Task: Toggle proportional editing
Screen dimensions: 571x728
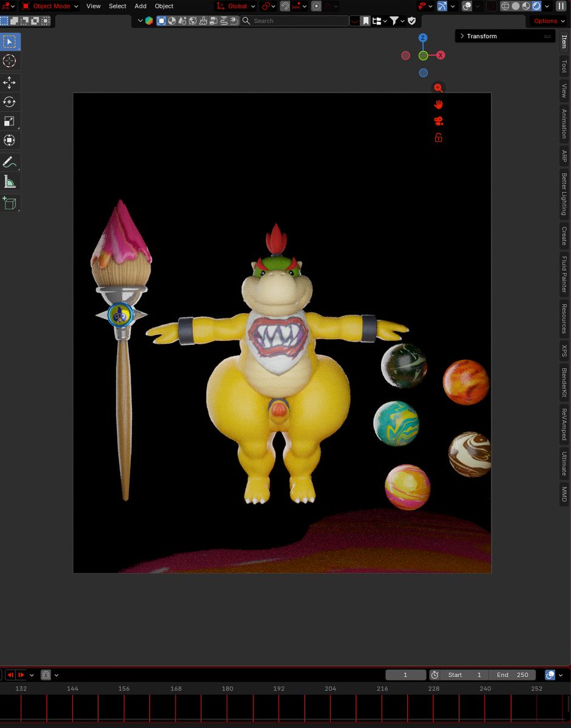Action: (x=316, y=6)
